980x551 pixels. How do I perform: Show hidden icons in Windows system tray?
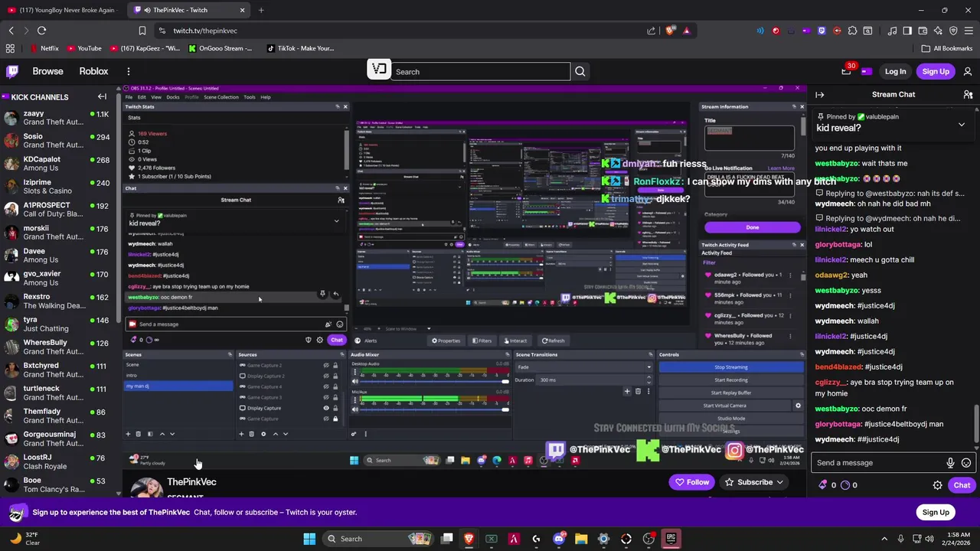point(884,539)
